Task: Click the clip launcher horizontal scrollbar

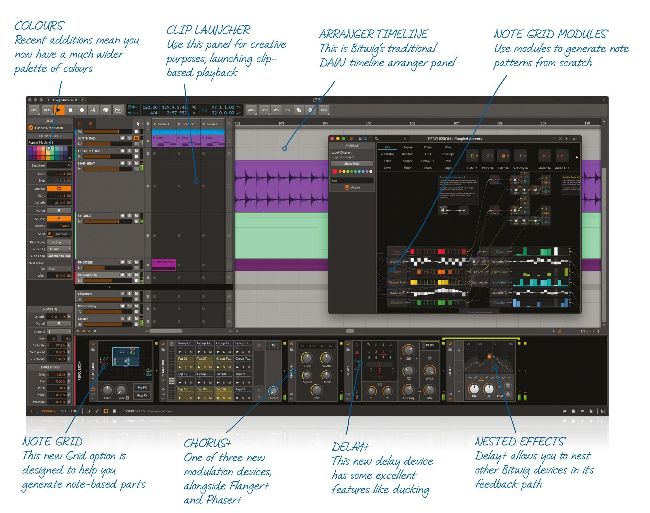Action: [165, 331]
